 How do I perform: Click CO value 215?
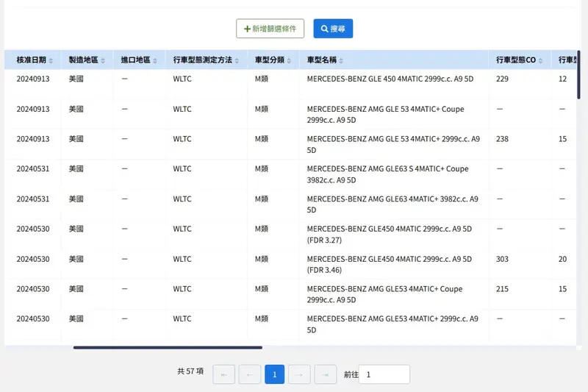coord(502,289)
